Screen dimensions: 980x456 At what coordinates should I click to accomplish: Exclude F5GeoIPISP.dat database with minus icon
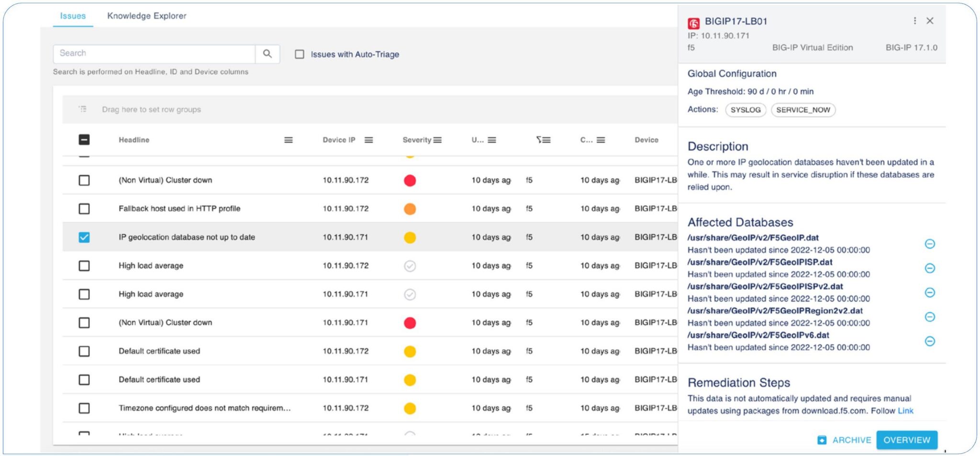pyautogui.click(x=930, y=268)
